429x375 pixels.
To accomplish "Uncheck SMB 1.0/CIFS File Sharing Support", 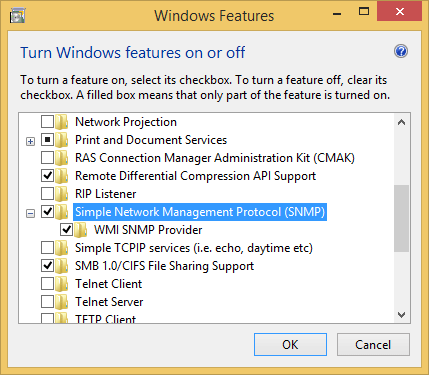I will click(47, 266).
